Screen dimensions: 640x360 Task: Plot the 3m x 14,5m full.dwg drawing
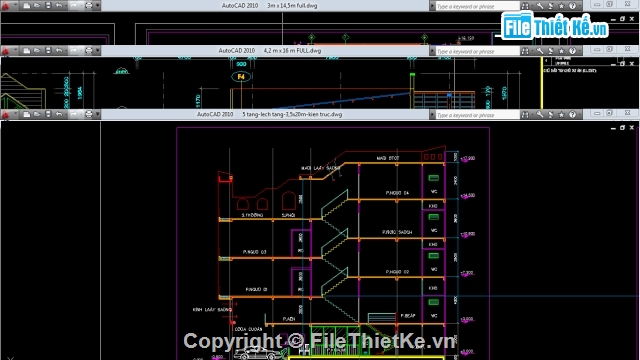tap(88, 6)
